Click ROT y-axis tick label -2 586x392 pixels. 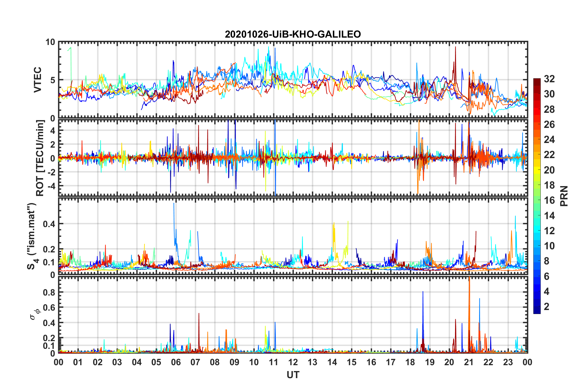tap(51, 172)
